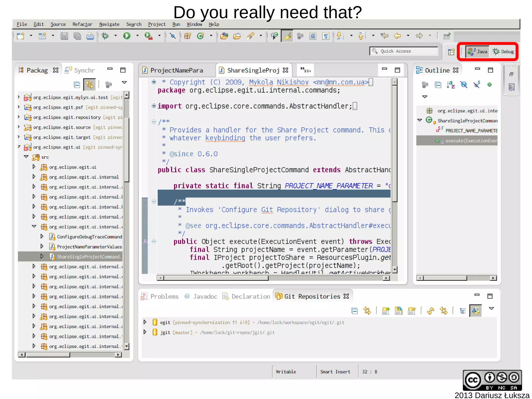Open the Refactor menu
The width and height of the screenshot is (532, 399).
pos(82,24)
